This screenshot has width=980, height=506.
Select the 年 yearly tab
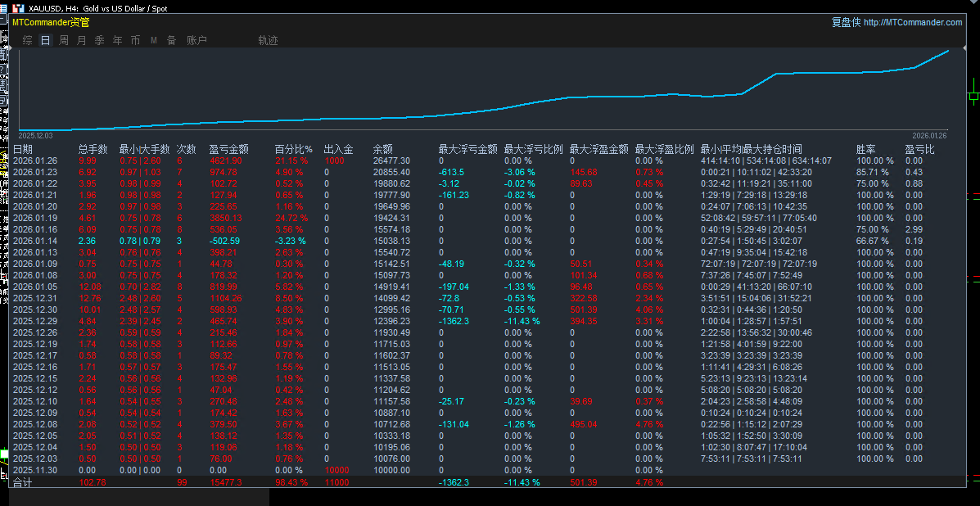[x=118, y=41]
